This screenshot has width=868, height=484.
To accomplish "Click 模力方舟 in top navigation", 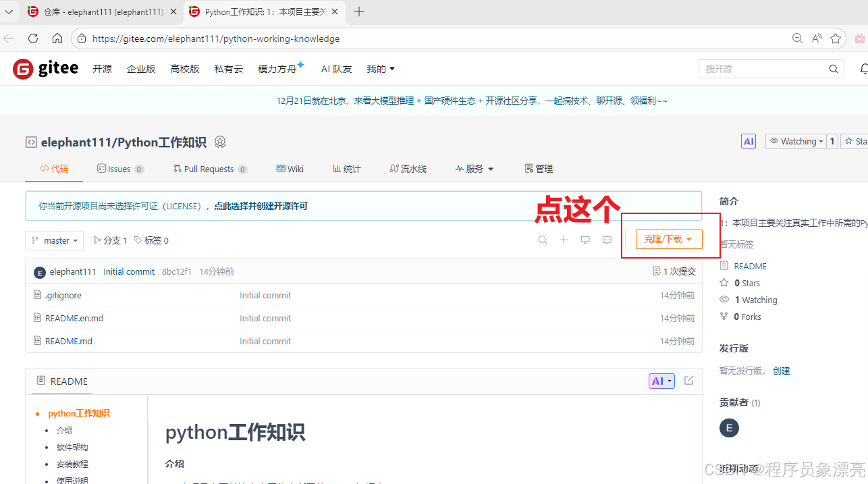I will [277, 69].
